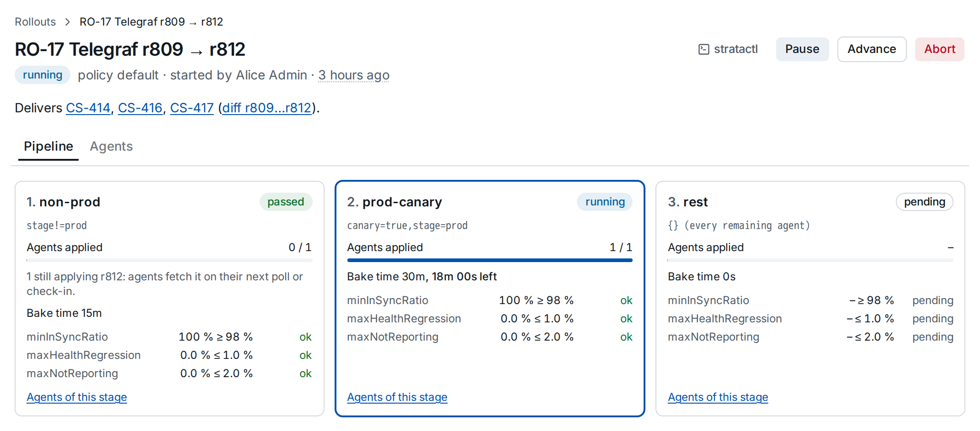
Task: Open change set CS-414
Action: tap(88, 108)
